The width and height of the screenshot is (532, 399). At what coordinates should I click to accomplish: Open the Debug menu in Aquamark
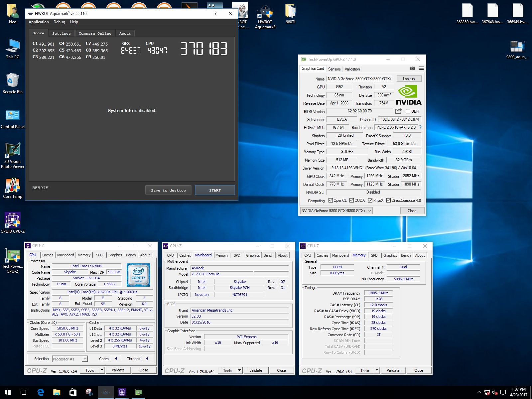point(59,22)
